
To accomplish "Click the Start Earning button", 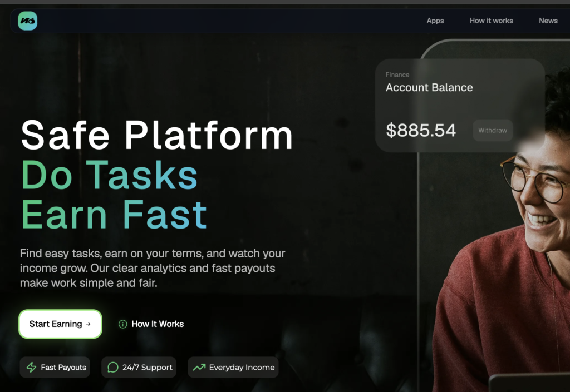I will point(60,324).
